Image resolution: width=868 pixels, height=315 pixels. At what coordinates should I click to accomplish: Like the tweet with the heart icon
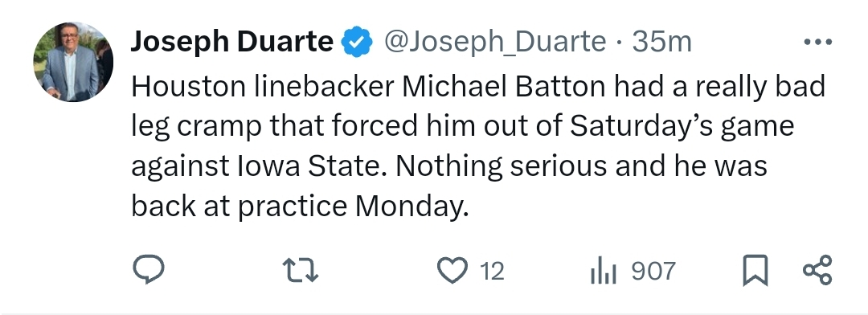coord(452,271)
